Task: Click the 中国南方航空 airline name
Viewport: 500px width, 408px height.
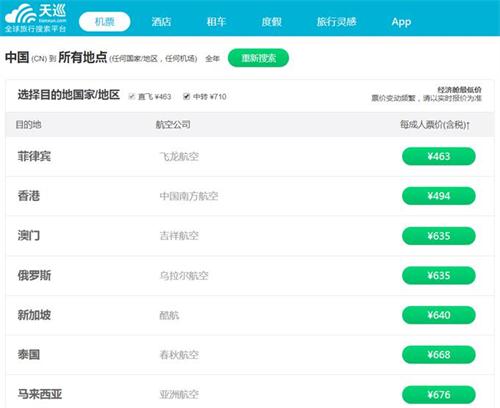Action: pos(189,196)
